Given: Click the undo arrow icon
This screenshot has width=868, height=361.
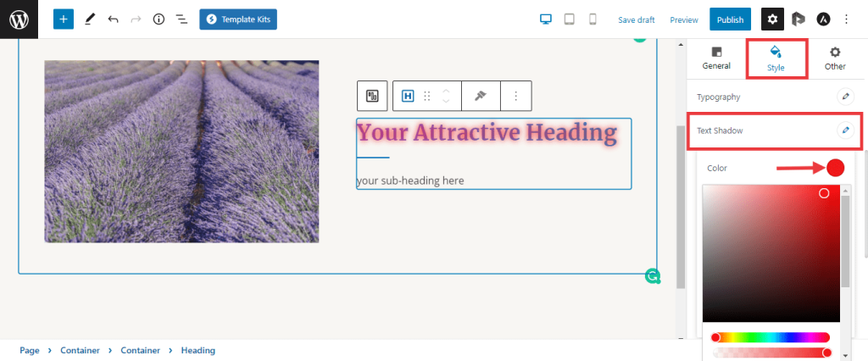Looking at the screenshot, I should pyautogui.click(x=113, y=19).
